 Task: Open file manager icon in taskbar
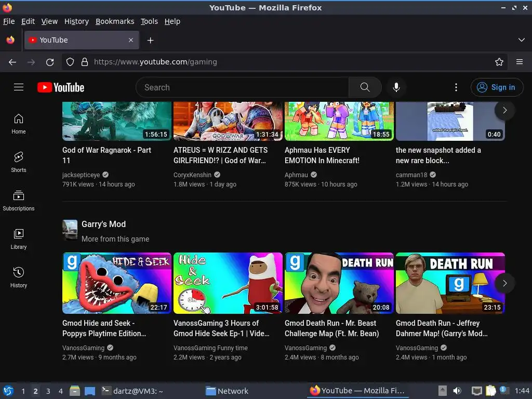coord(75,391)
